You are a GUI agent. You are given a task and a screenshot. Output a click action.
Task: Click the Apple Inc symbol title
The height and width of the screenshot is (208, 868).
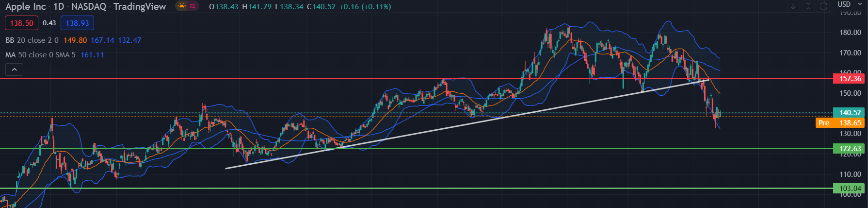coord(25,7)
